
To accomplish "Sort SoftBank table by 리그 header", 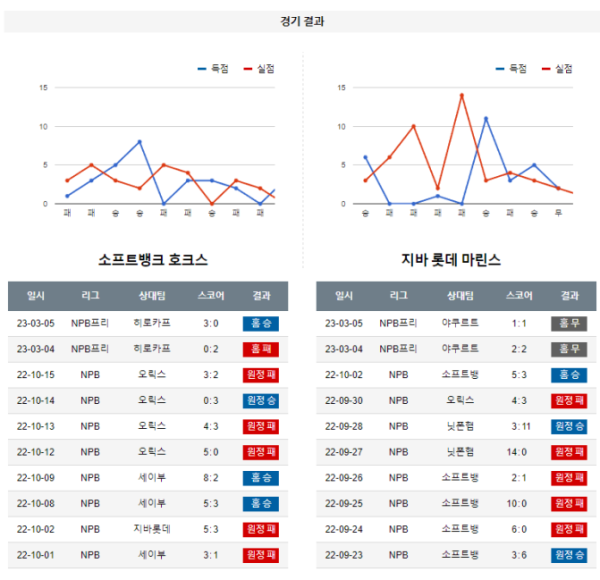I will tap(90, 296).
